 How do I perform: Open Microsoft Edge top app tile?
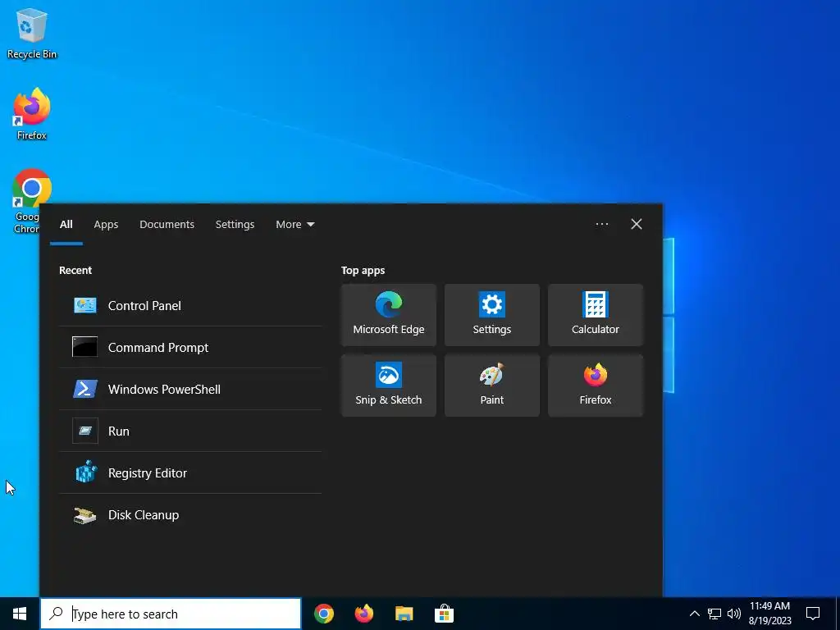point(389,315)
